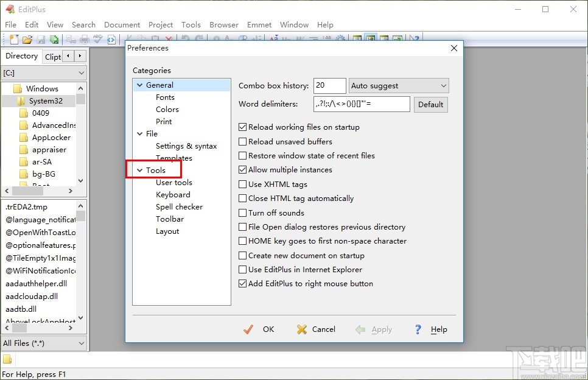Screen dimensions: 588x380
Task: Open the Search menu
Action: pos(83,25)
